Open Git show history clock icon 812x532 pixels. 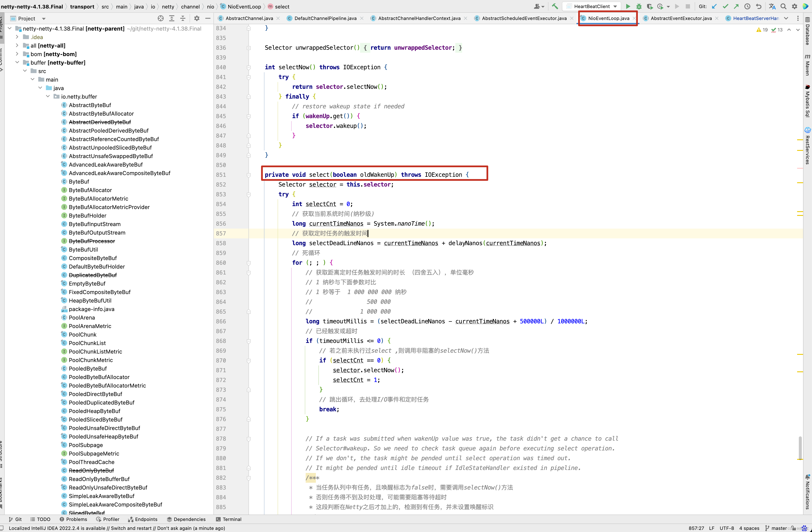[x=747, y=6]
